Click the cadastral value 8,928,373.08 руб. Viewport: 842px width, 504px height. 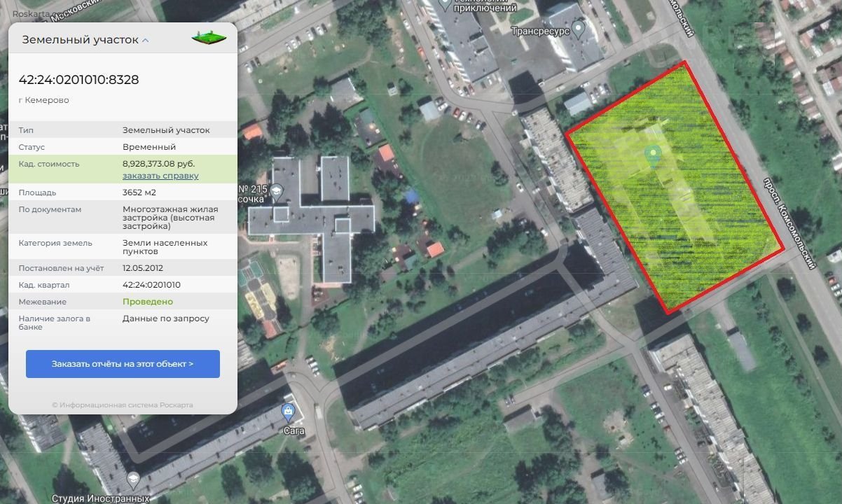(x=158, y=164)
